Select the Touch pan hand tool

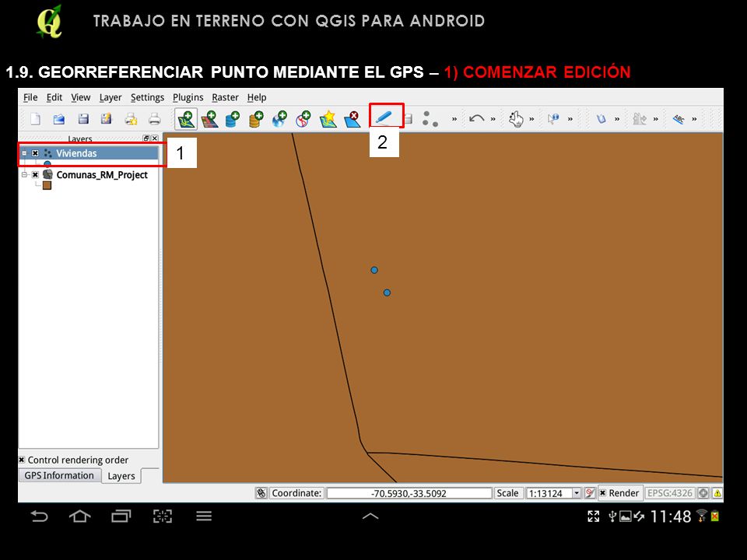click(516, 118)
